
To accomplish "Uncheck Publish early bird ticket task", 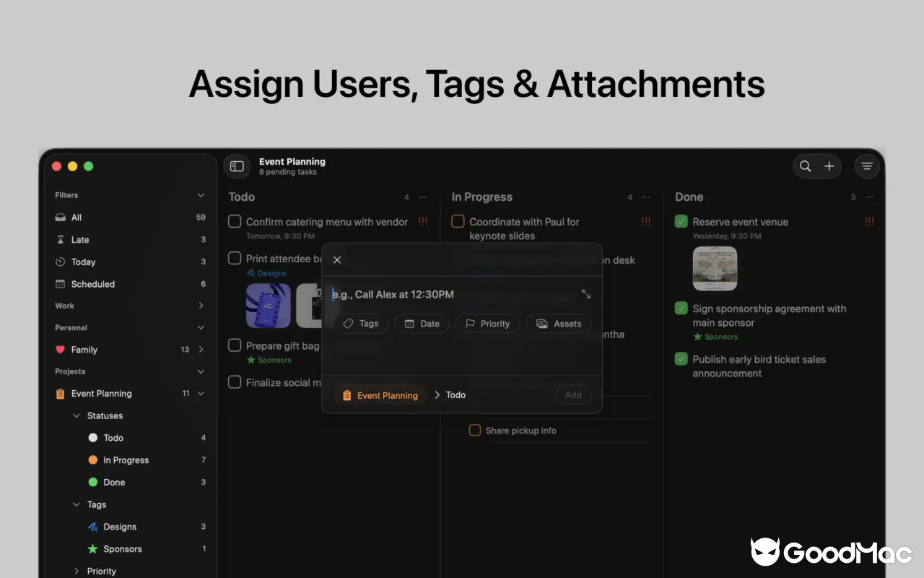I will [x=681, y=358].
